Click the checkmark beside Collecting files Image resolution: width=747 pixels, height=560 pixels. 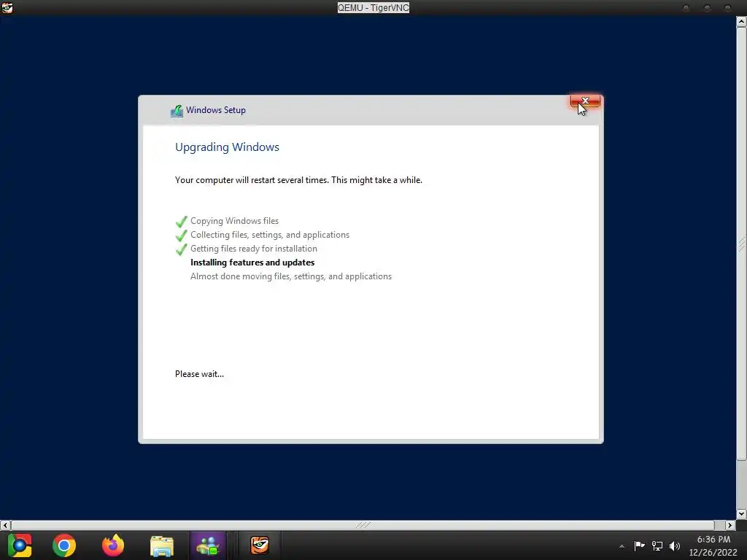(x=182, y=236)
